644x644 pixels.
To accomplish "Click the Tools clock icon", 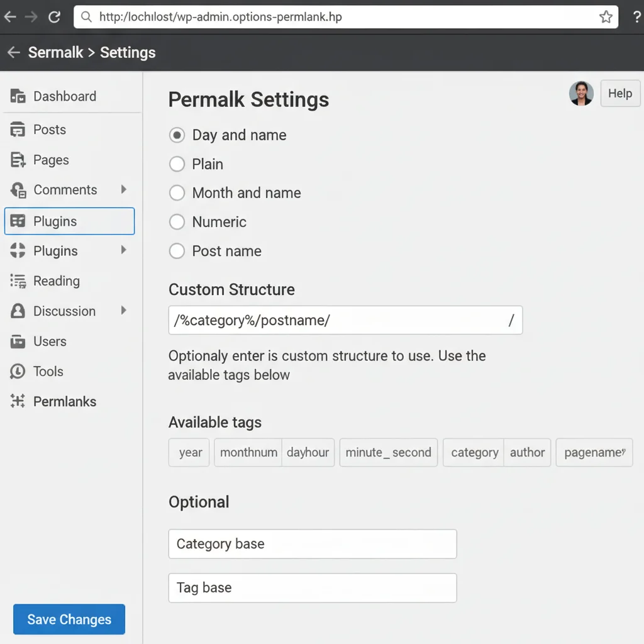I will (18, 371).
